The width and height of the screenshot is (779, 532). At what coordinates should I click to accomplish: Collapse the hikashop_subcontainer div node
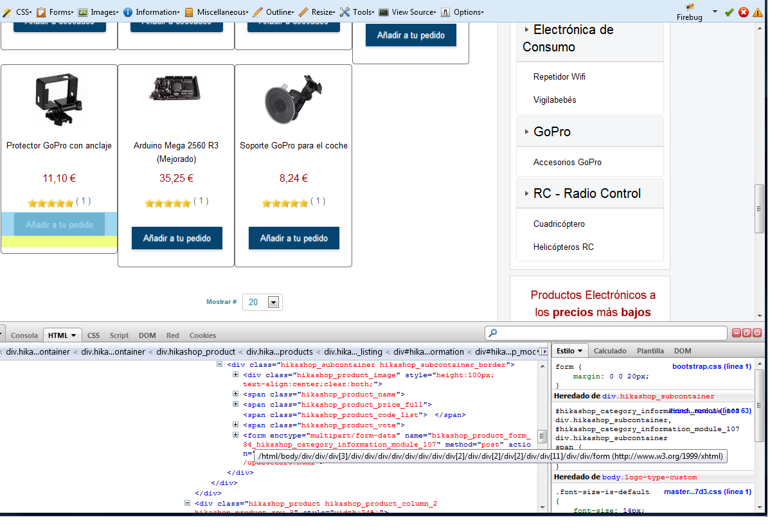[220, 364]
